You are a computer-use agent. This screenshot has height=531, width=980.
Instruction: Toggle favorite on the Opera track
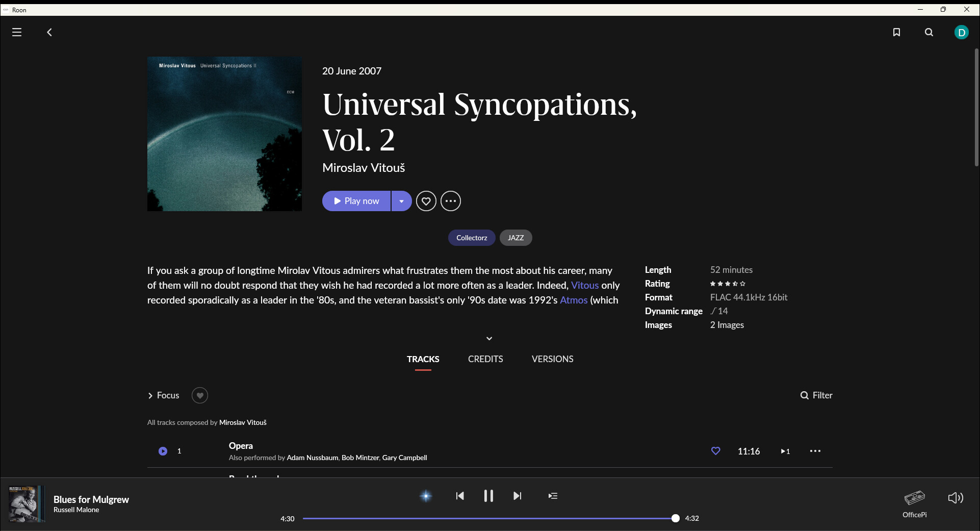point(715,451)
